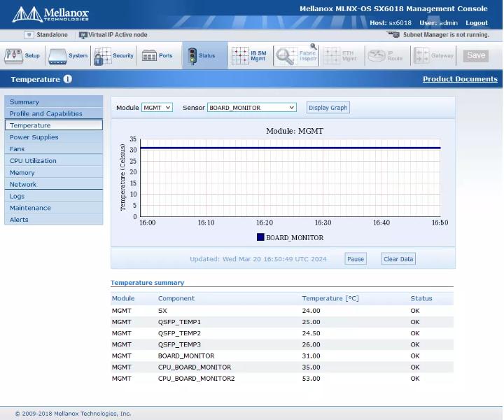Screen dimensions: 504x420
Task: Click the Standalone mode icon
Action: point(29,35)
